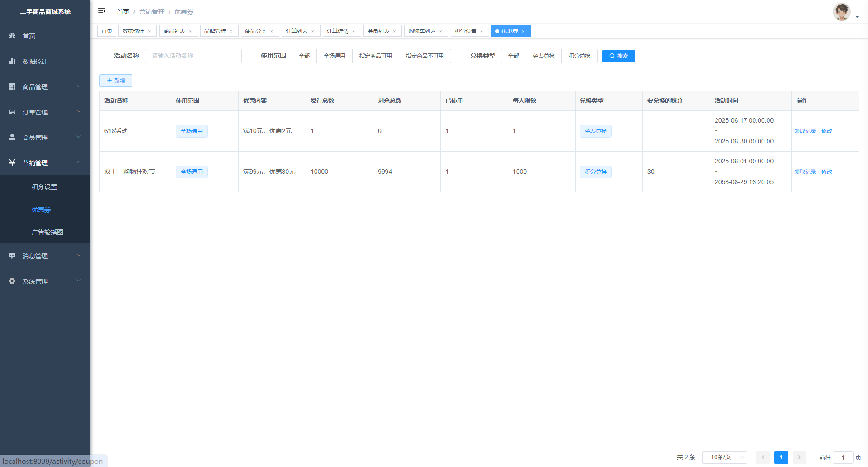The width and height of the screenshot is (868, 467).
Task: Click the 首页 dashboard icon in sidebar
Action: coord(12,36)
